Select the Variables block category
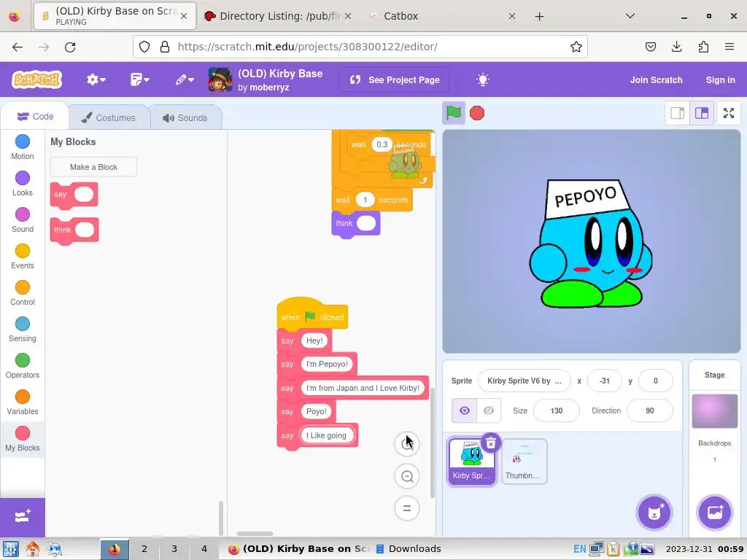Image resolution: width=747 pixels, height=560 pixels. tap(23, 402)
